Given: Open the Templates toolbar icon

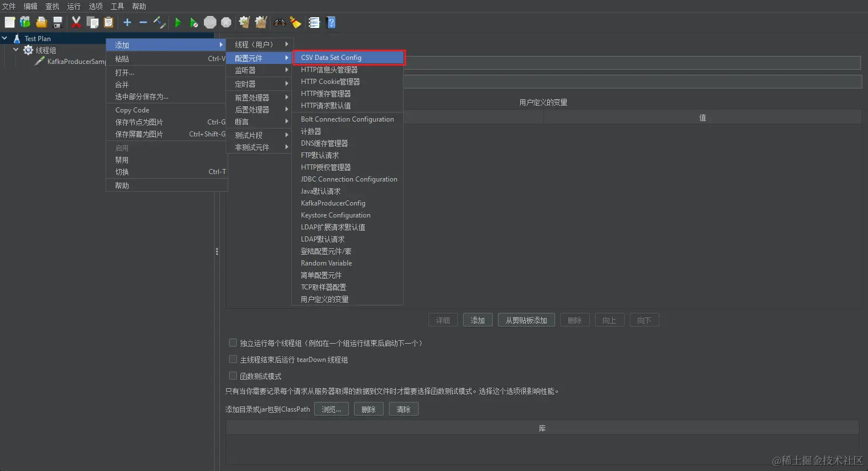Looking at the screenshot, I should pos(25,22).
